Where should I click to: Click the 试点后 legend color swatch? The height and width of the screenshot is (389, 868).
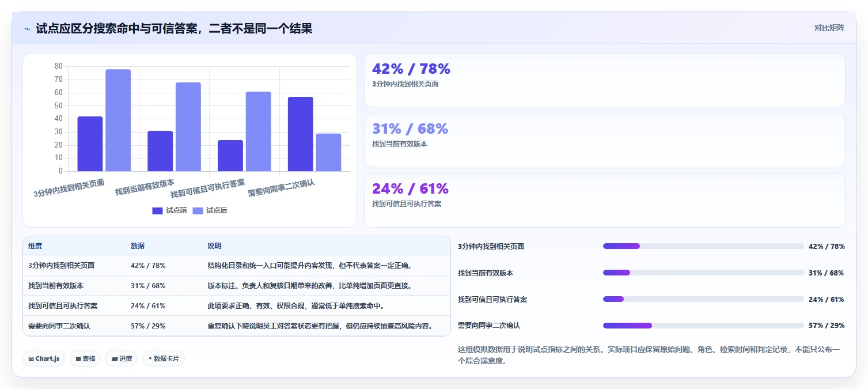point(198,211)
